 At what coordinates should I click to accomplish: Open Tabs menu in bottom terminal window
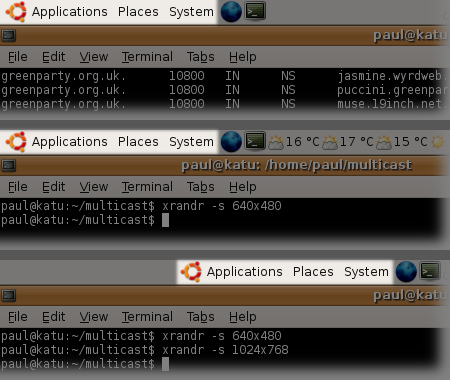[x=200, y=317]
